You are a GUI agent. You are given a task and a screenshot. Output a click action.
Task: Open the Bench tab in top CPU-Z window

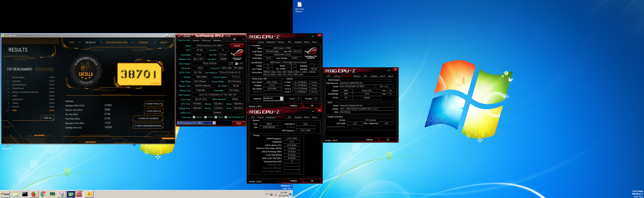307,42
